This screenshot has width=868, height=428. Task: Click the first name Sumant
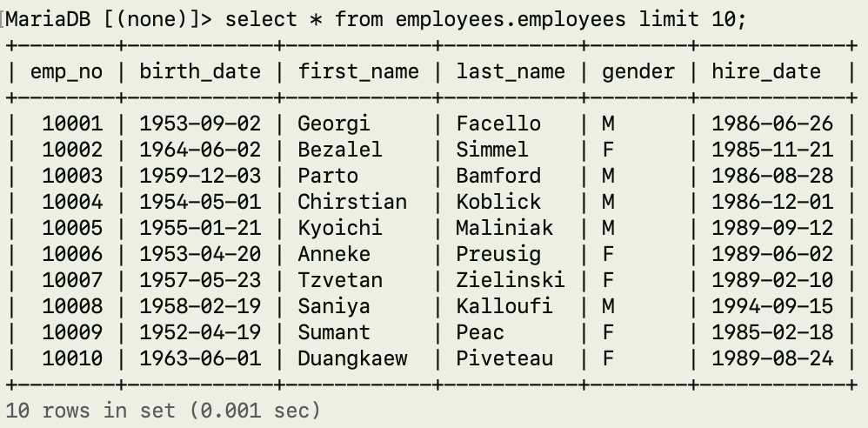[x=334, y=332]
